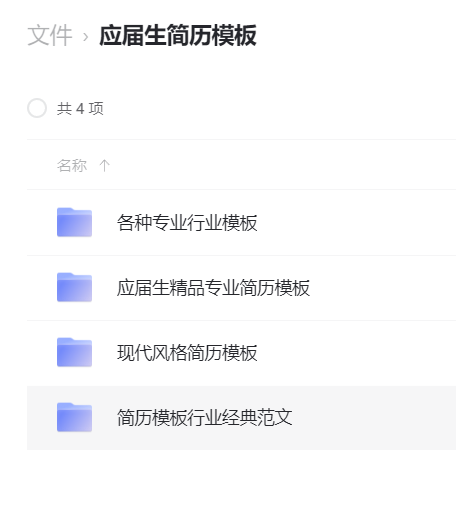Go back to 文件 root breadcrumb

tap(50, 35)
